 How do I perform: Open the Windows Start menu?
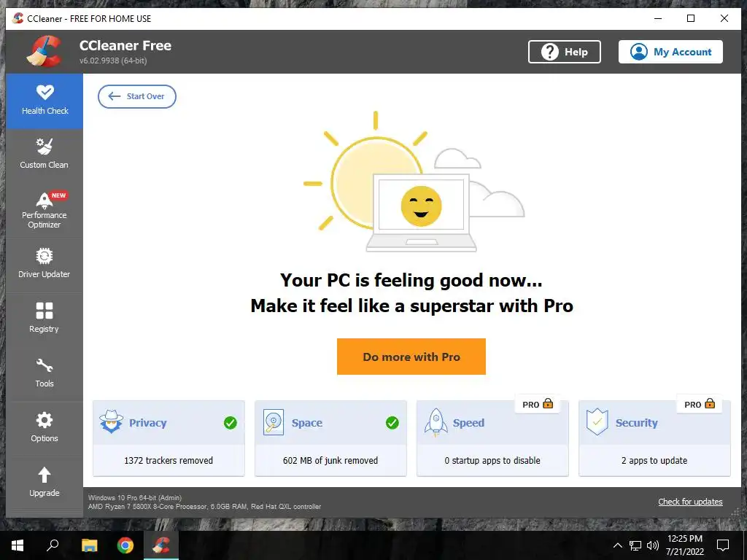point(18,545)
